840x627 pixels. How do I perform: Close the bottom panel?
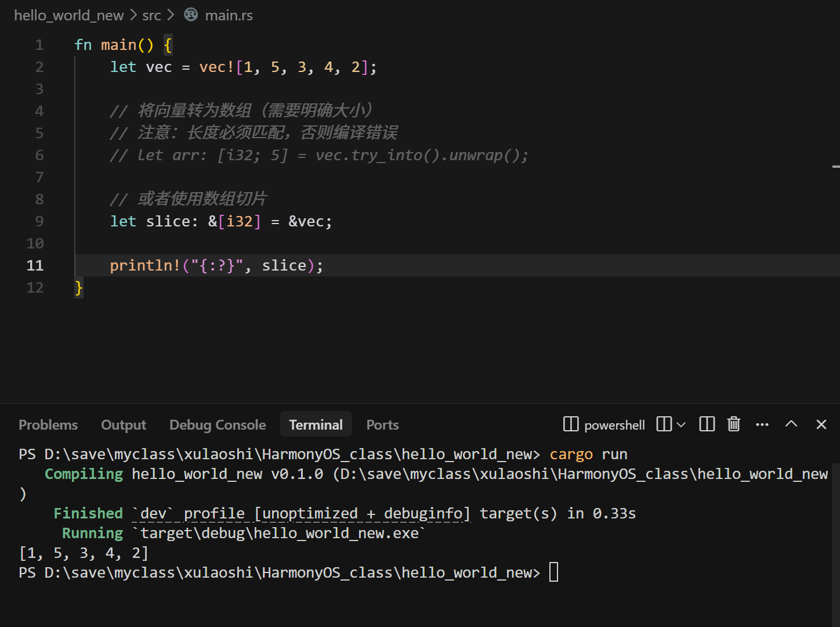821,424
